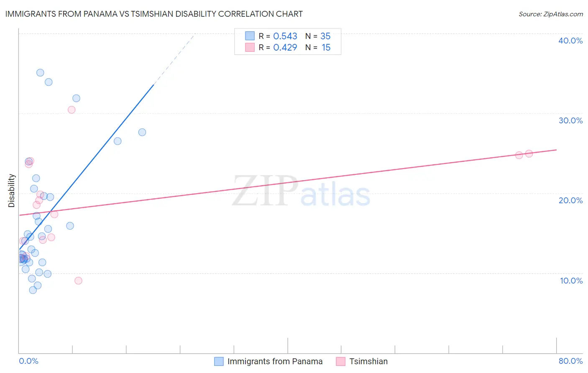The width and height of the screenshot is (588, 373).
Task: Click the 40.0% y-axis label
Action: [570, 41]
